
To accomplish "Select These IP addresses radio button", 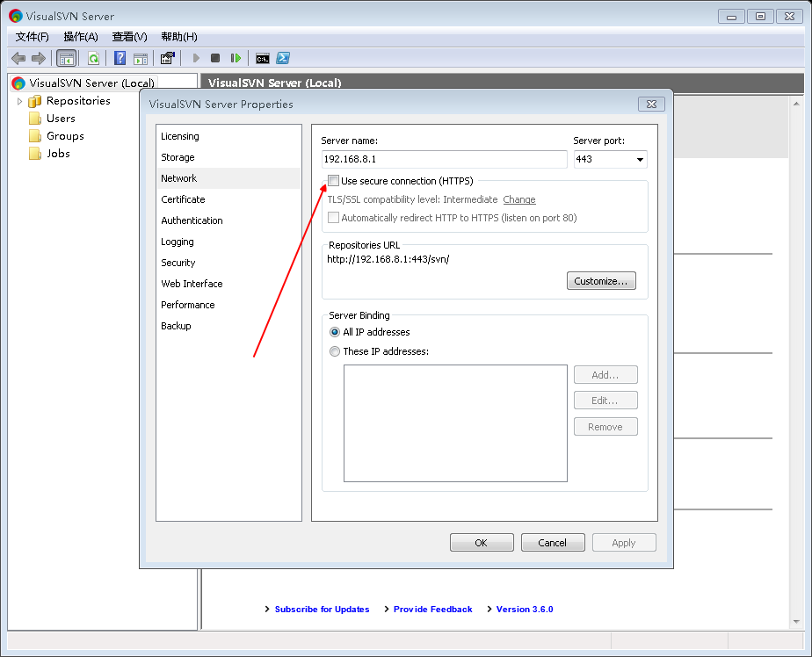I will click(335, 351).
